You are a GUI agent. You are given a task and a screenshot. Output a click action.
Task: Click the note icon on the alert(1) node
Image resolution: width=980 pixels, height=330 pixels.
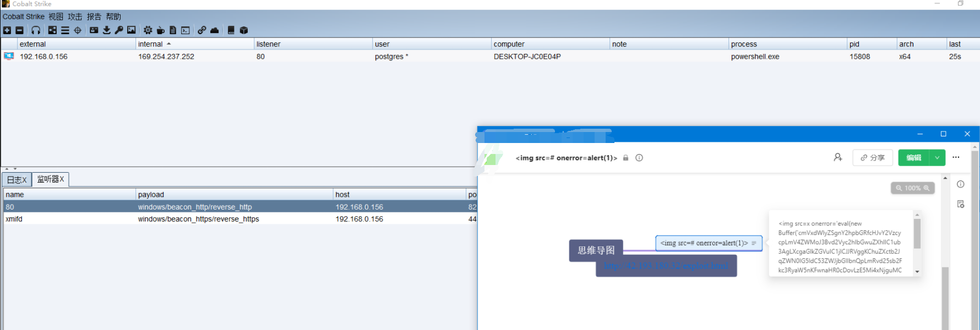point(754,243)
